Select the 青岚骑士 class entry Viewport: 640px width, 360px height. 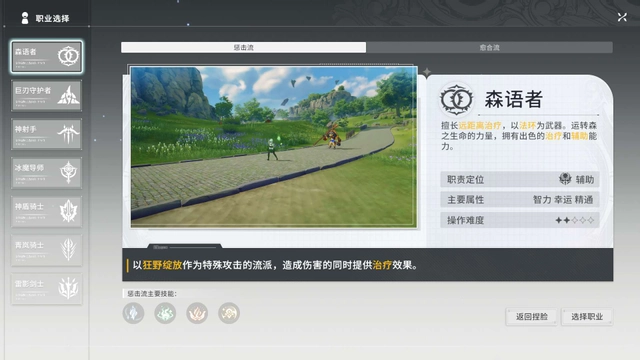click(x=47, y=250)
